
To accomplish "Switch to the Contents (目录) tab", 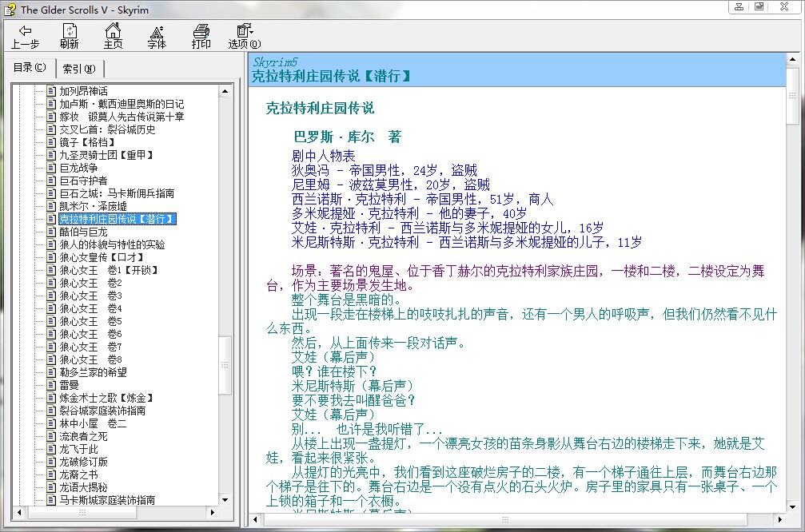I will (30, 68).
